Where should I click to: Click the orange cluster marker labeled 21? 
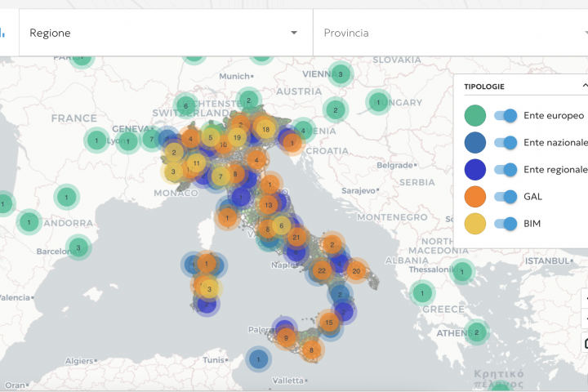[296, 238]
